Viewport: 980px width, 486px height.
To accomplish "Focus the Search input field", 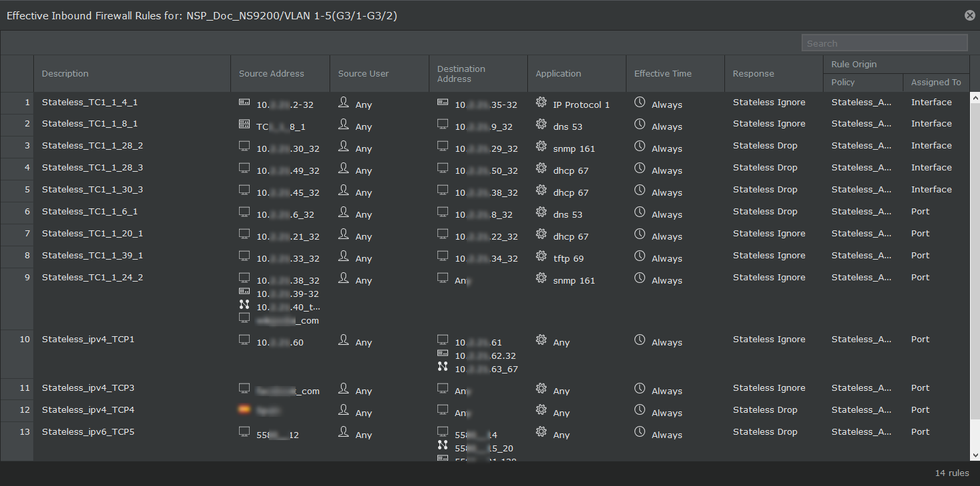I will click(x=884, y=43).
